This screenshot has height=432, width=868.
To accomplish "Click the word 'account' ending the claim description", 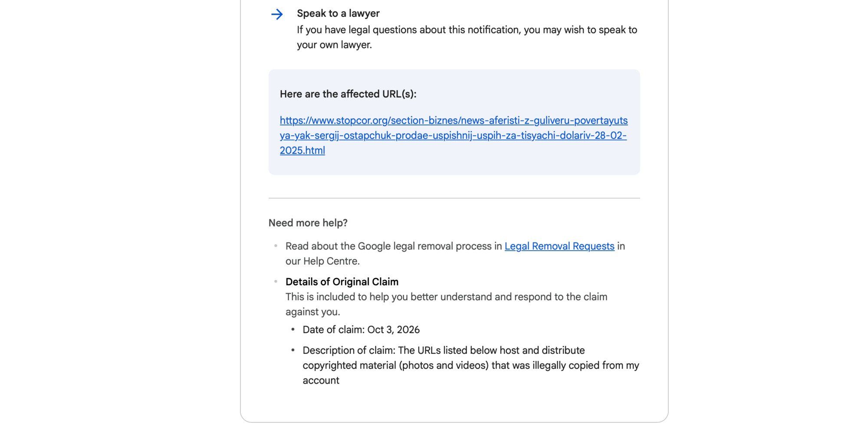I will (321, 380).
